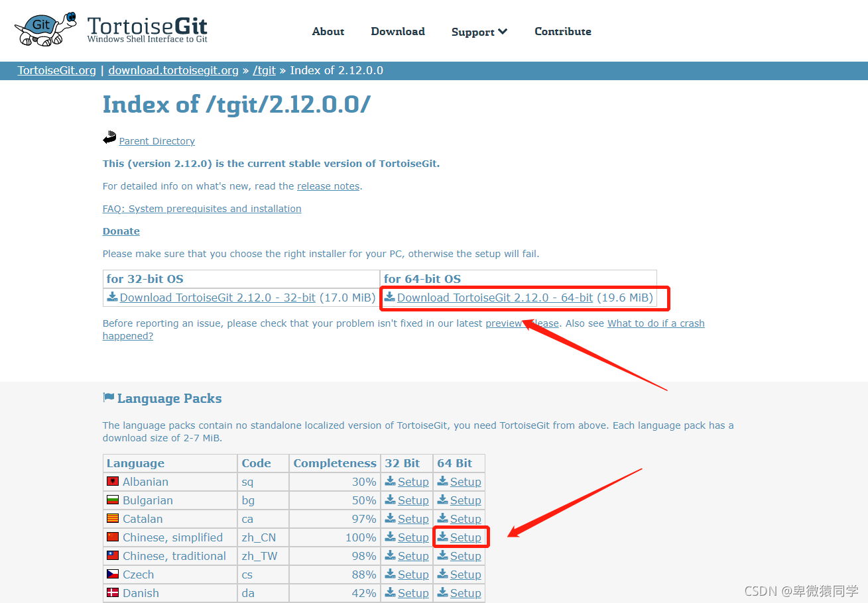The image size is (868, 603).
Task: Click the 100% completeness value
Action: pyautogui.click(x=361, y=537)
